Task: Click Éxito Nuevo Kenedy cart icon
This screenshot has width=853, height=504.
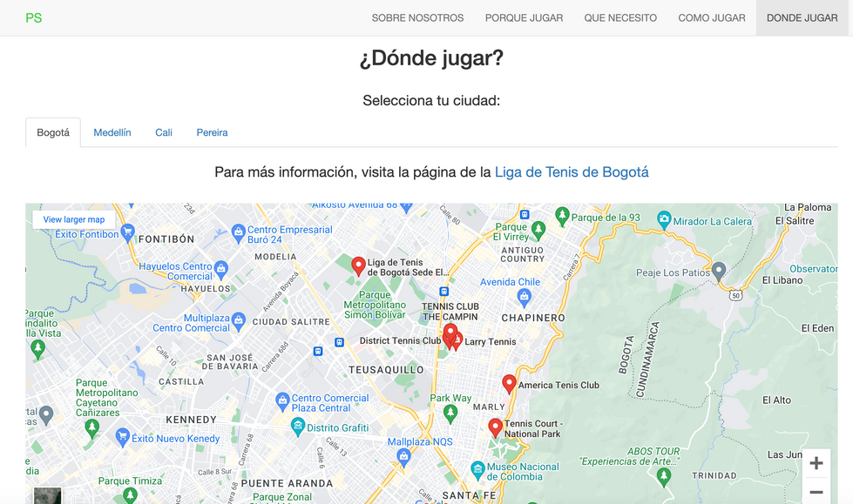Action: (x=122, y=437)
